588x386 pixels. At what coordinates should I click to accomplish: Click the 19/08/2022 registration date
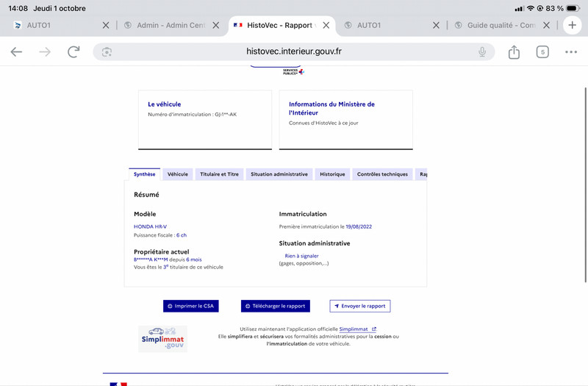coord(359,226)
